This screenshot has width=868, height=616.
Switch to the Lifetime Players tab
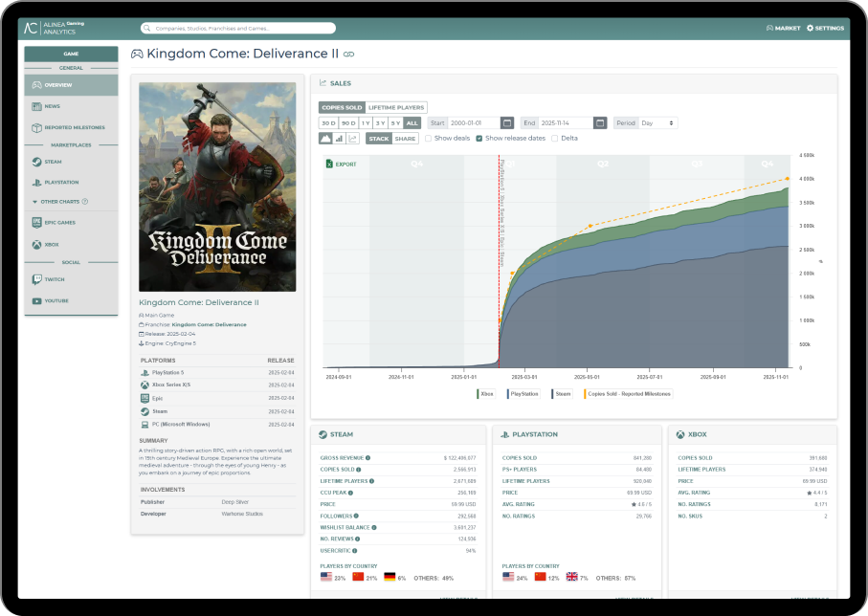(x=396, y=107)
